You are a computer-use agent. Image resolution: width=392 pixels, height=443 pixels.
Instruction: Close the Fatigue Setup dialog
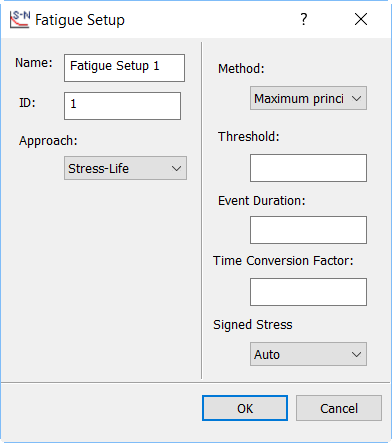pyautogui.click(x=361, y=19)
